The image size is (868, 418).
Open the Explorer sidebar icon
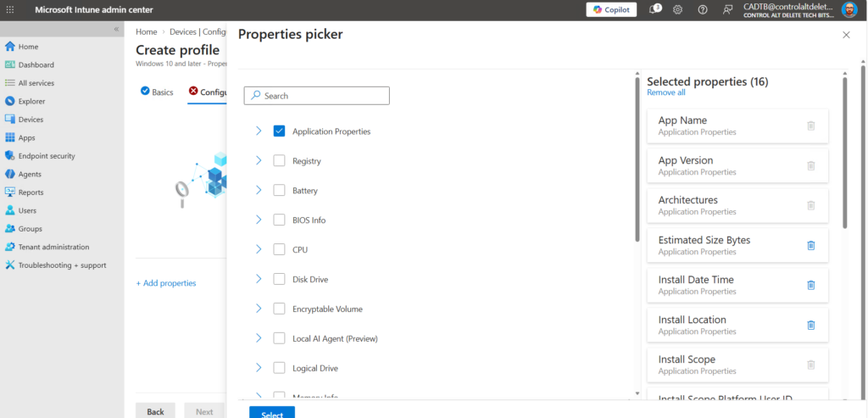(9, 101)
